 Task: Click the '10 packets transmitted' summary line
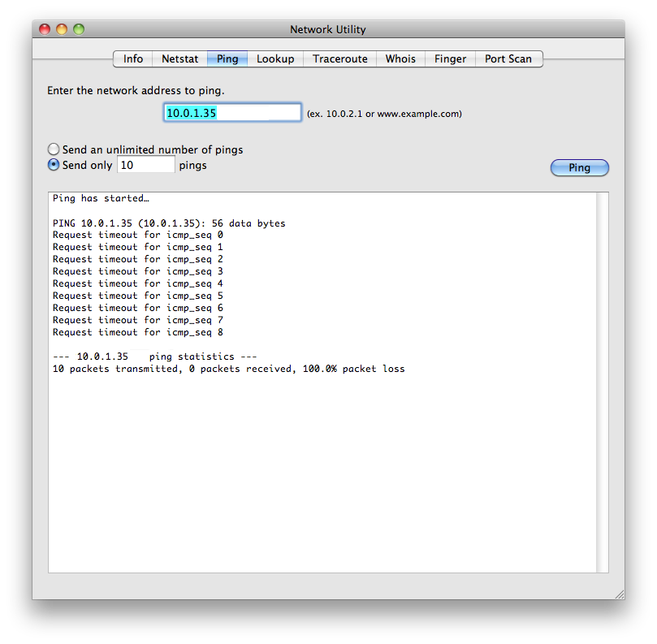pyautogui.click(x=229, y=369)
